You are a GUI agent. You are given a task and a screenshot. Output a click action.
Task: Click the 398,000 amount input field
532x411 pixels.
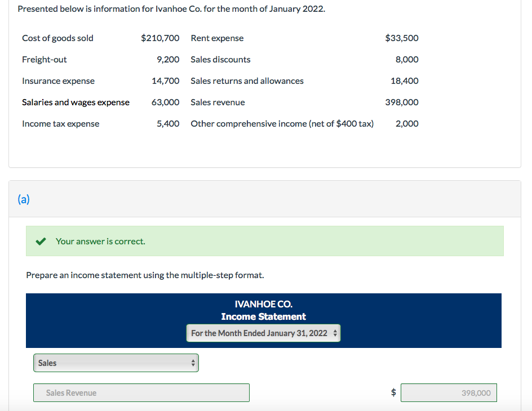click(x=449, y=393)
